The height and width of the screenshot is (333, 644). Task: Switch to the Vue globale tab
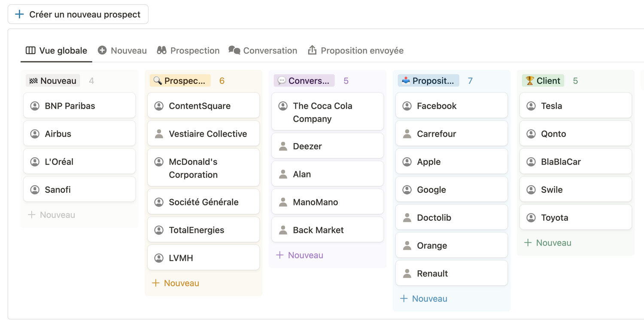(x=56, y=51)
